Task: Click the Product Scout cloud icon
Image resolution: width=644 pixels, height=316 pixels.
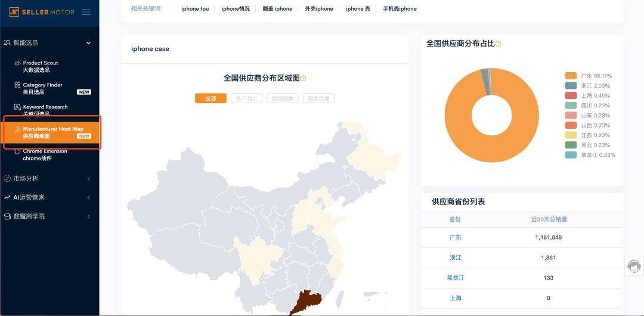Action: [x=17, y=63]
